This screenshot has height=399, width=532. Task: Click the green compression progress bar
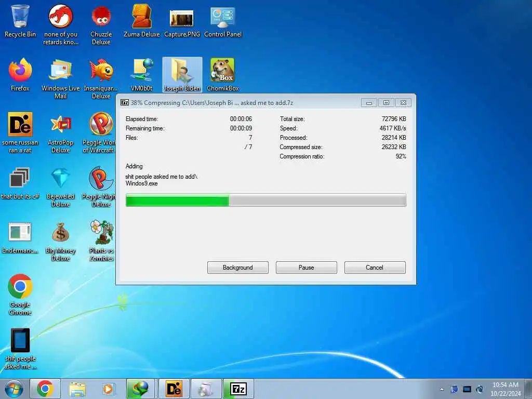265,200
